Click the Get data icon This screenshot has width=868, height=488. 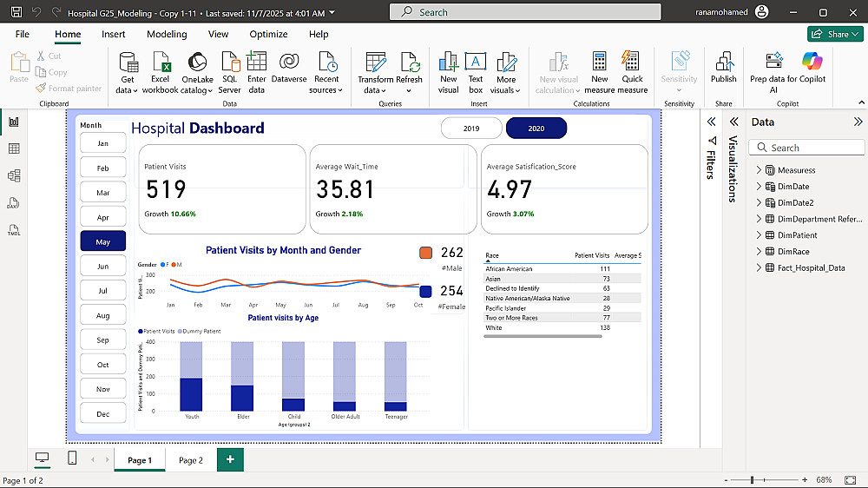[x=128, y=63]
